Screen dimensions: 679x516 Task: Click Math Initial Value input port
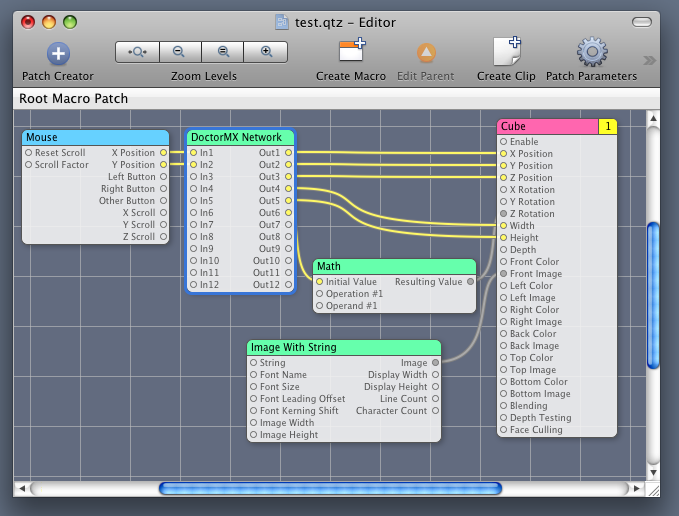point(320,282)
